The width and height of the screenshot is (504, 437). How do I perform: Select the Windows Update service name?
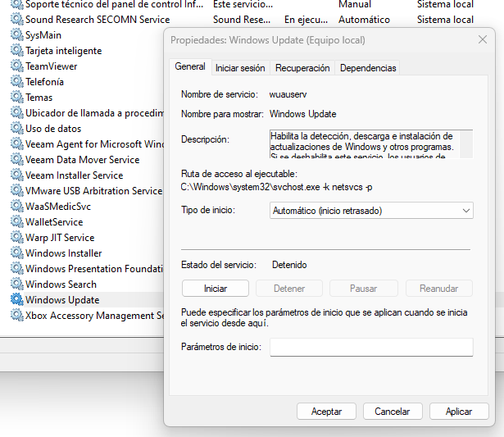(x=62, y=300)
